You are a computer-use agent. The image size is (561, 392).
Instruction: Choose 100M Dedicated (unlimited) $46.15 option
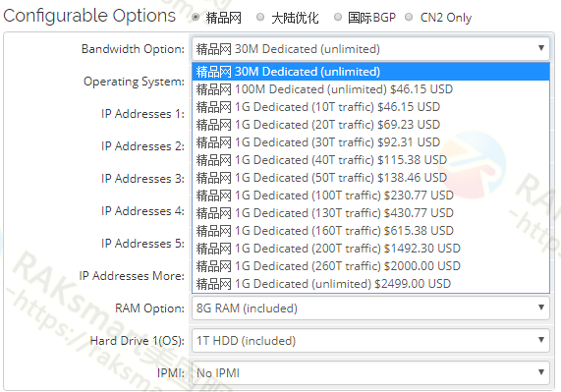coord(370,89)
